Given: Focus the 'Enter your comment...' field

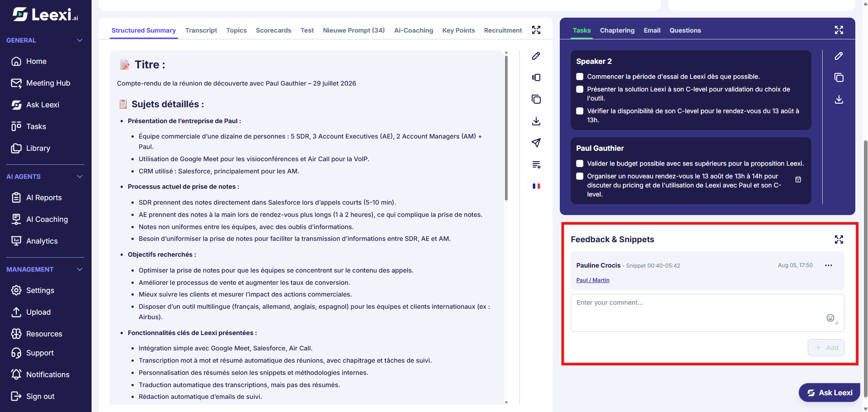Looking at the screenshot, I should click(707, 313).
